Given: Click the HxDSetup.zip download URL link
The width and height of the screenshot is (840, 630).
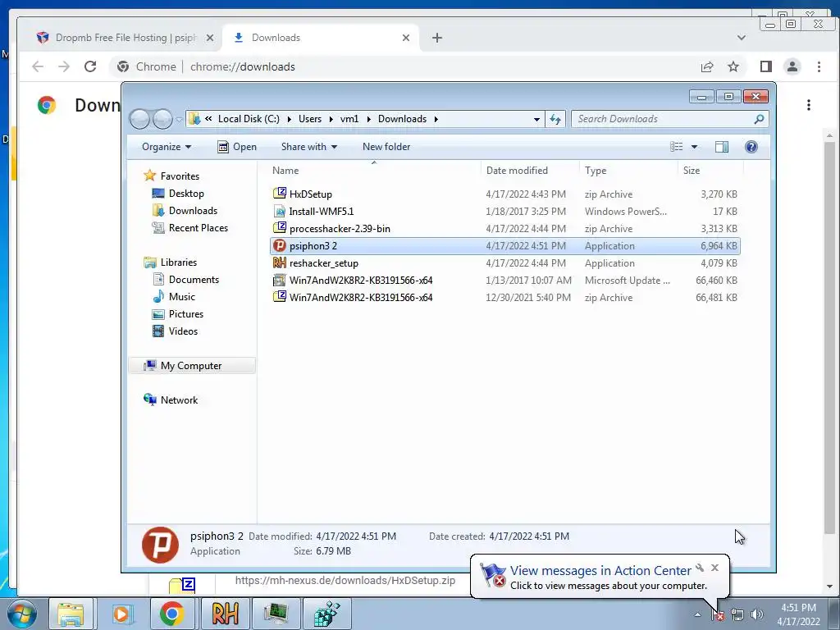Looking at the screenshot, I should pos(345,580).
